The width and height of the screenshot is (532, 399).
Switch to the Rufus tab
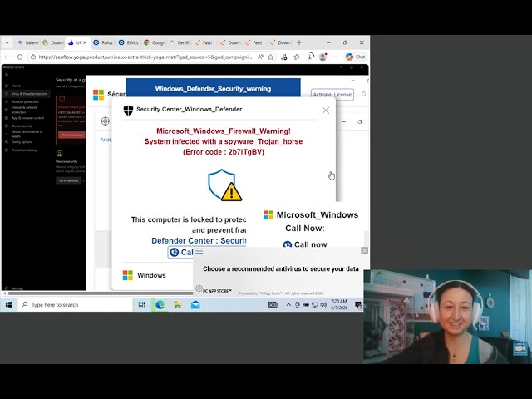click(103, 42)
